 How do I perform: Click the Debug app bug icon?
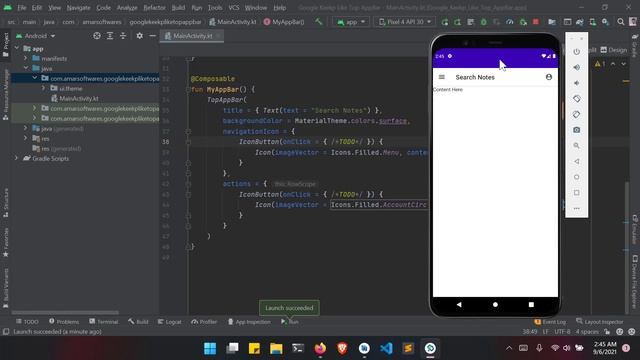483,22
